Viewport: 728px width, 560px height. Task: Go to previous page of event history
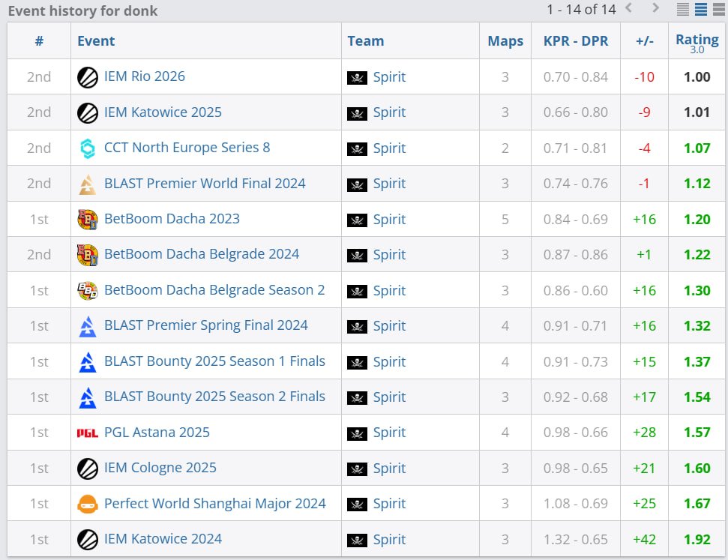[x=628, y=8]
